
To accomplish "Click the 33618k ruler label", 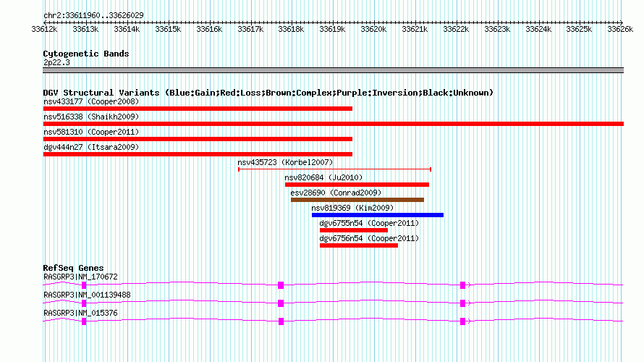I will tap(291, 29).
